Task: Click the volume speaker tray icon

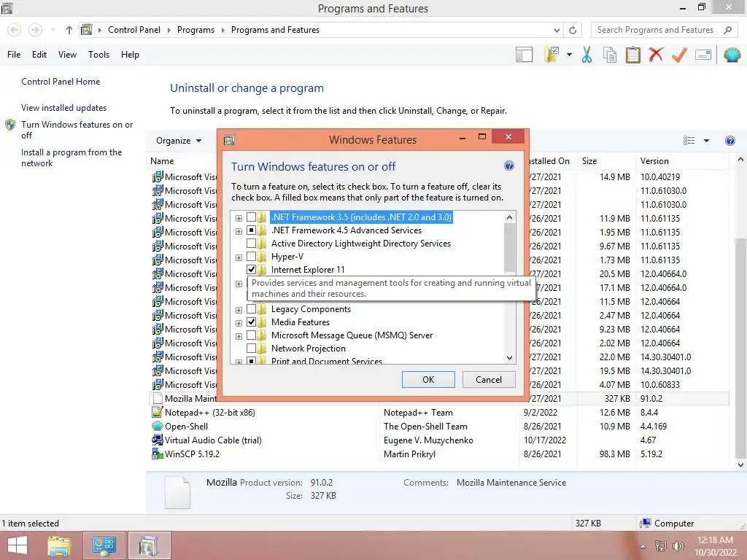Action: 678,545
